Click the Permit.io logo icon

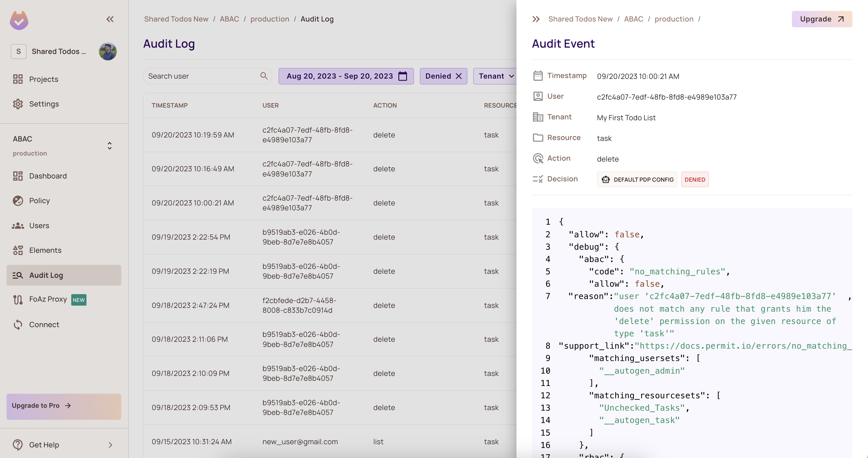[19, 20]
